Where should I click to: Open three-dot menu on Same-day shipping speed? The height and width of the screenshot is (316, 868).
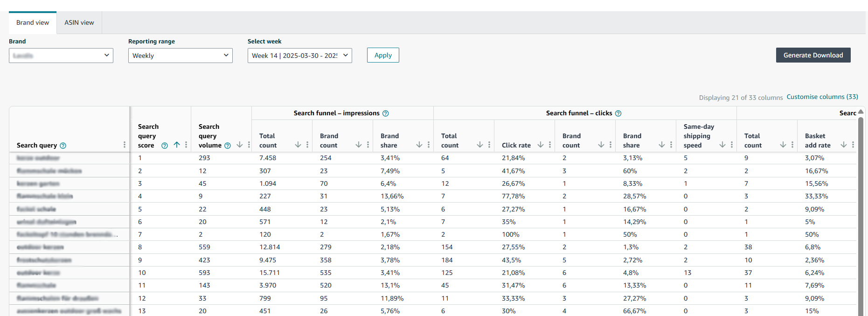732,145
